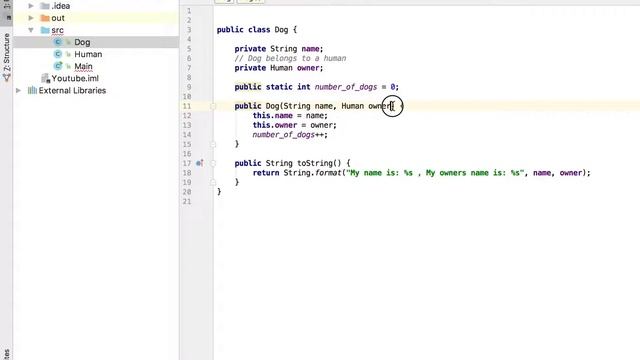Click the Human class icon
The image size is (640, 360).
coord(58,54)
